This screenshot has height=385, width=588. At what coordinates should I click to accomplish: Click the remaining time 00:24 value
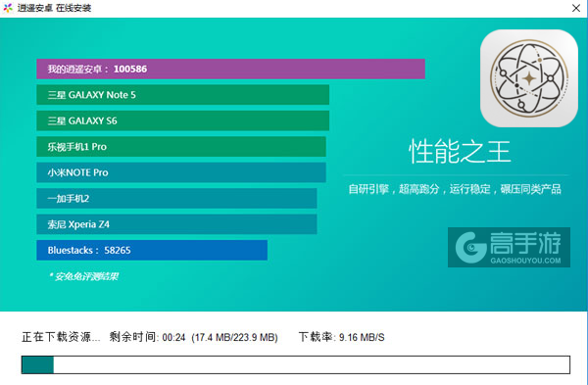173,337
